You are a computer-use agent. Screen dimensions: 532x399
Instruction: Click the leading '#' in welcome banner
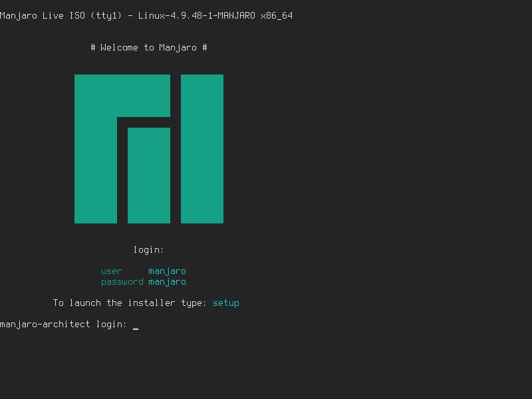(x=93, y=48)
